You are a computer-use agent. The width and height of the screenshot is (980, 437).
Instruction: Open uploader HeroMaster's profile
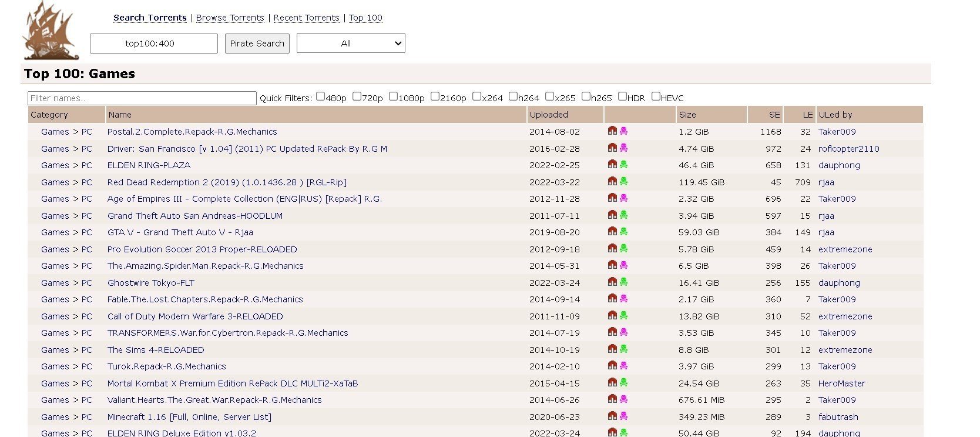tap(841, 383)
